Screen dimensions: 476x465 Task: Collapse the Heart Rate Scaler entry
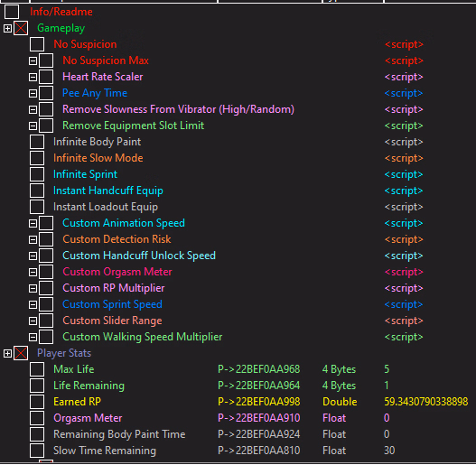tap(33, 77)
